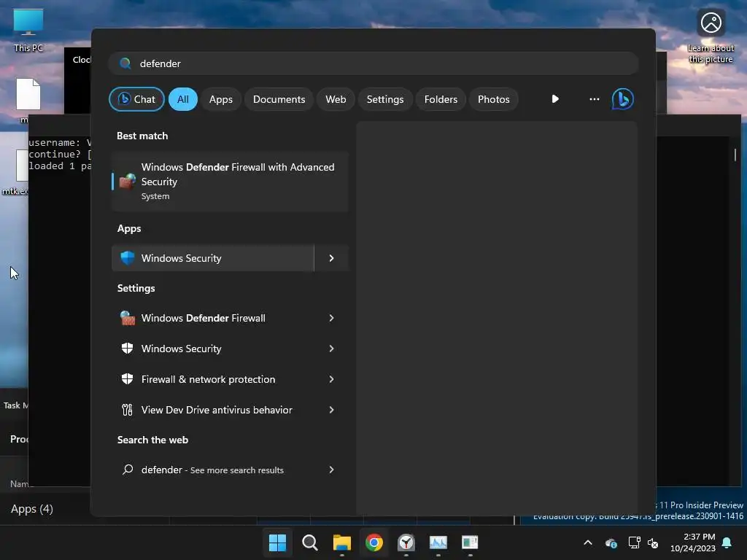Expand the Windows Defender Firewall chevron
Image resolution: width=747 pixels, height=560 pixels.
[x=332, y=318]
